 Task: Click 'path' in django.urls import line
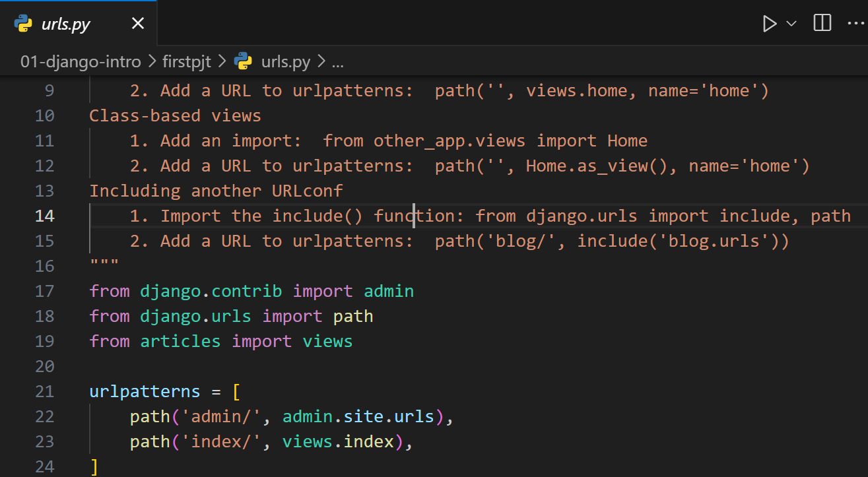(x=353, y=316)
